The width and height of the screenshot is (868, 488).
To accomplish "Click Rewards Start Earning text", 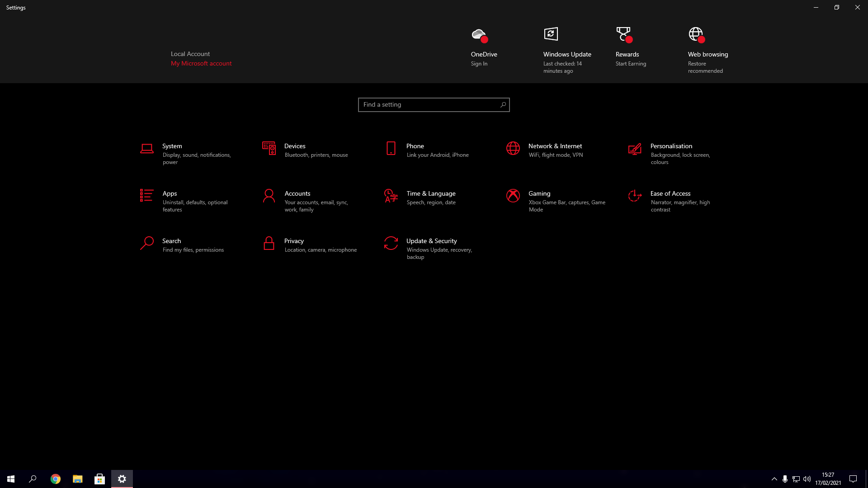I will click(631, 64).
